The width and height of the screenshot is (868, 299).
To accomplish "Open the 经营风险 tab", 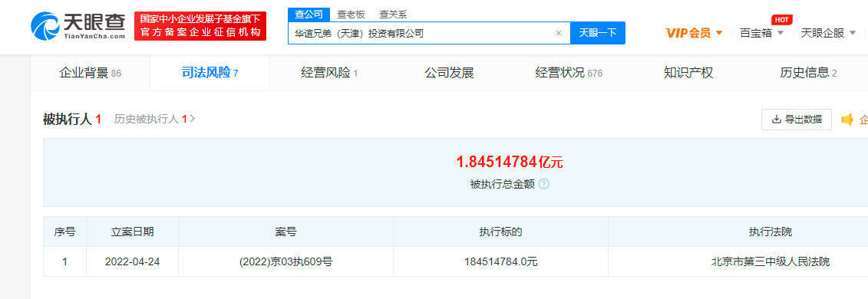I will pyautogui.click(x=329, y=73).
